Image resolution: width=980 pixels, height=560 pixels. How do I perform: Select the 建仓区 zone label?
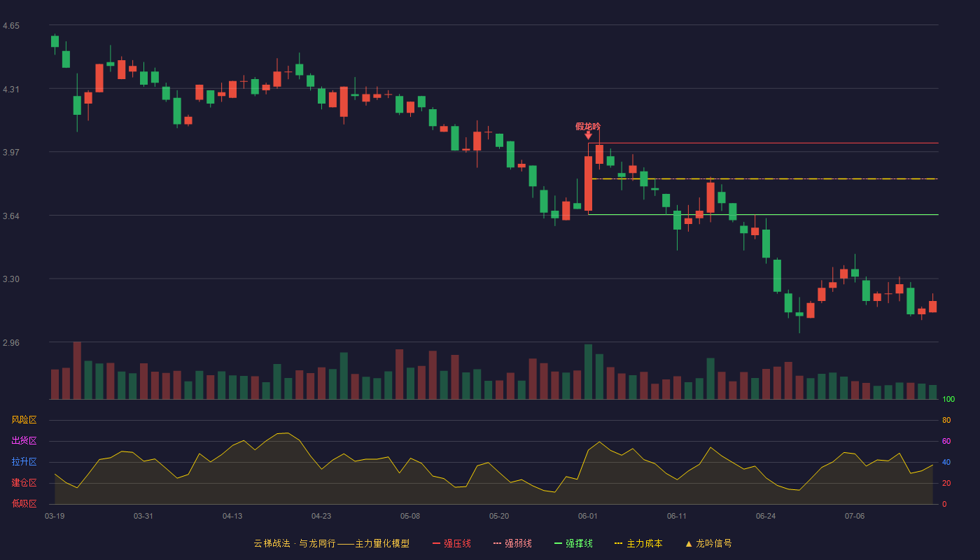pos(24,483)
